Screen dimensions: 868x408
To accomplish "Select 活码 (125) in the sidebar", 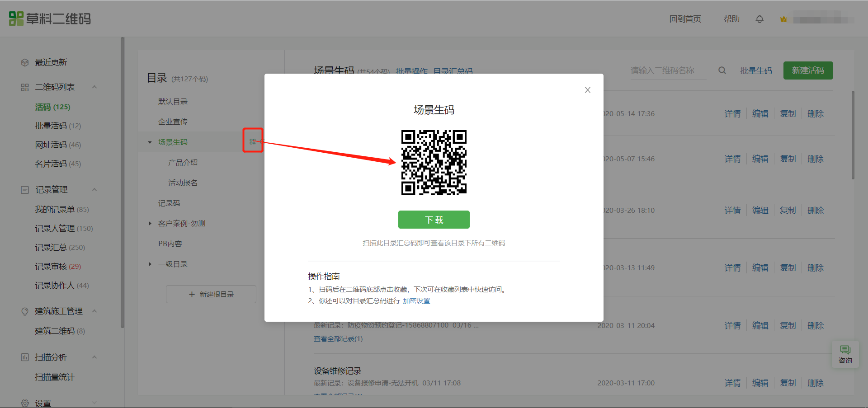I will coord(53,107).
